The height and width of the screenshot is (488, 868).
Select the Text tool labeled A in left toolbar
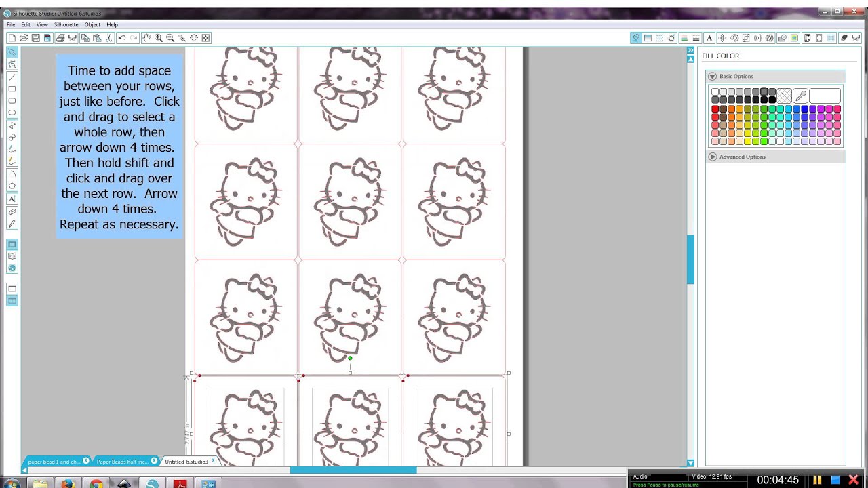12,199
